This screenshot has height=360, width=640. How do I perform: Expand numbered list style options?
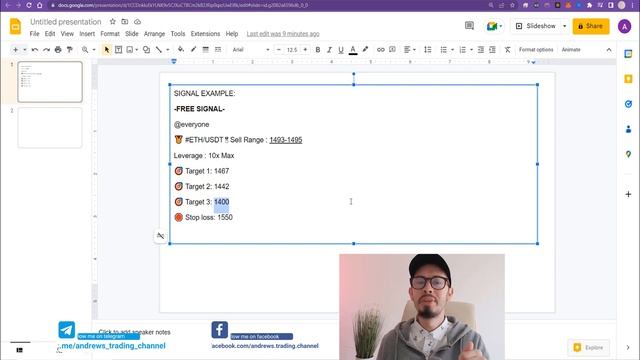click(471, 50)
